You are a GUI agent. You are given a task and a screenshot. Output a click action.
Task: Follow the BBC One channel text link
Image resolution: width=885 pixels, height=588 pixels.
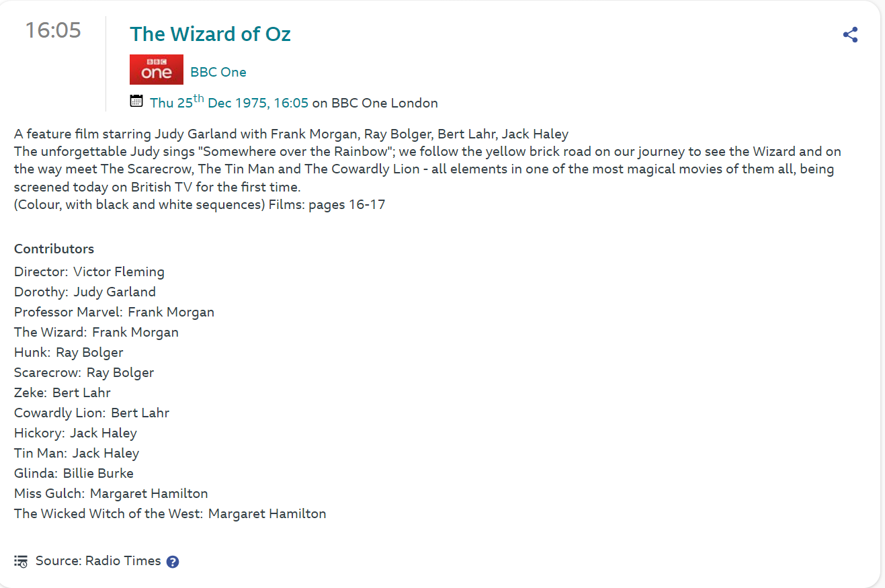pyautogui.click(x=218, y=72)
